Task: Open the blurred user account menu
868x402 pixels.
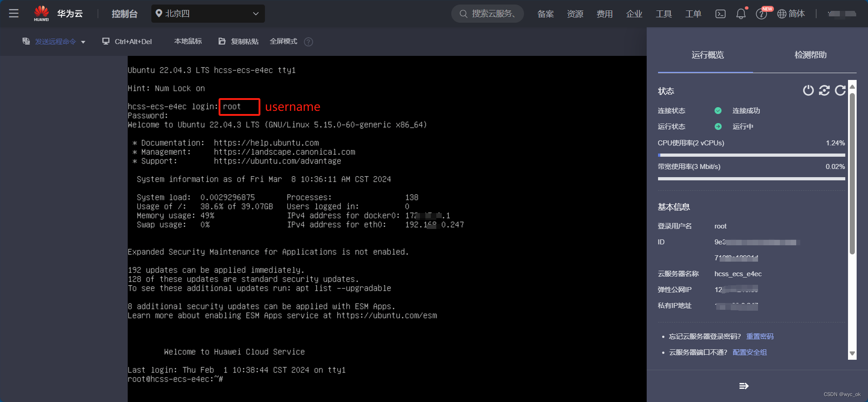Action: tap(842, 14)
